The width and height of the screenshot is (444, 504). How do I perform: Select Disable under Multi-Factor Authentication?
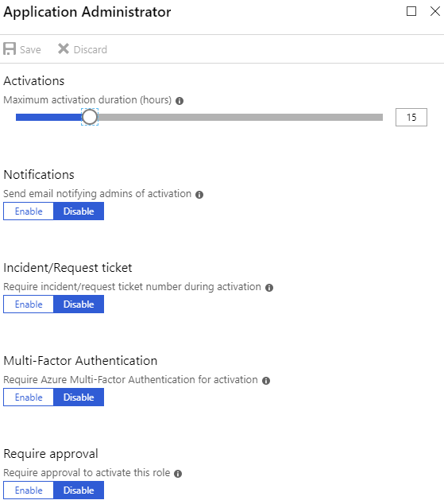[79, 397]
